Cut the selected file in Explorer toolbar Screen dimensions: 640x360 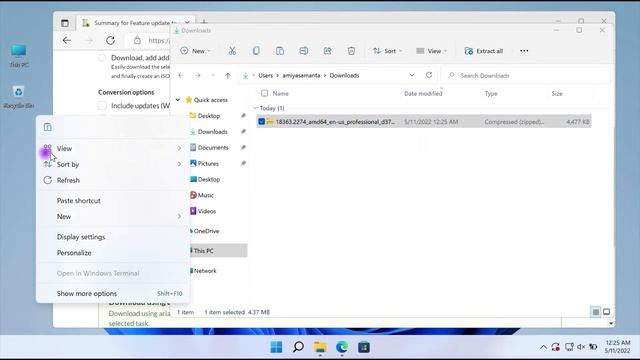point(232,51)
